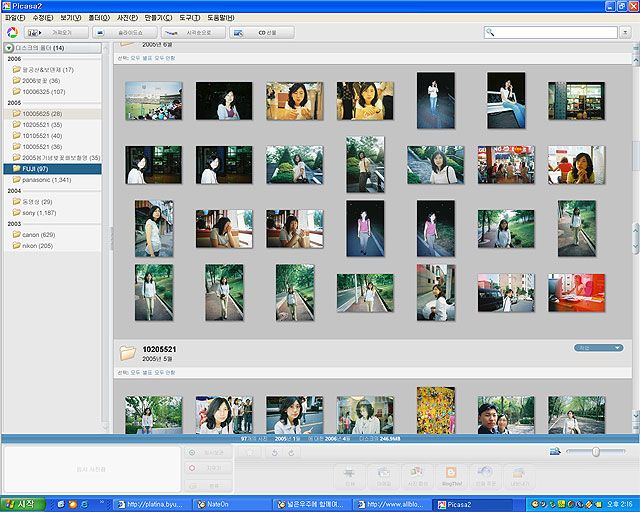The width and height of the screenshot is (640, 512).
Task: Click the 10205521 folder title in header
Action: click(x=159, y=349)
